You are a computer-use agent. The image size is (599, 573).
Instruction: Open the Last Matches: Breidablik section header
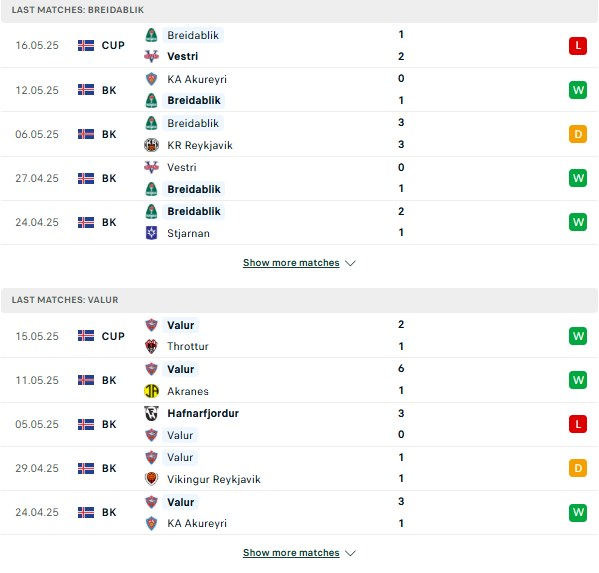[300, 11]
